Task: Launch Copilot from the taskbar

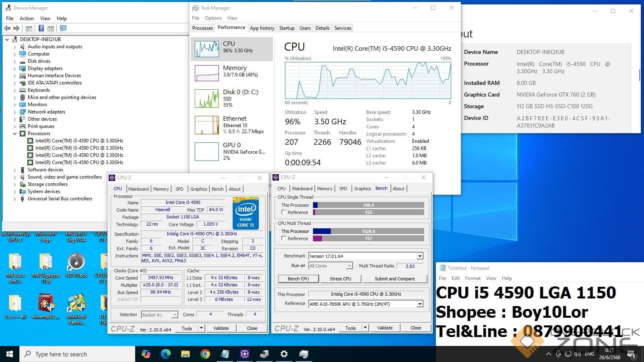Action: click(146, 354)
